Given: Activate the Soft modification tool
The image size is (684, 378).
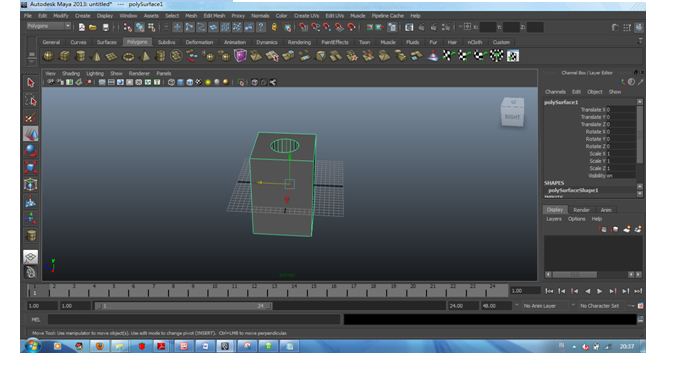Looking at the screenshot, I should [x=31, y=202].
